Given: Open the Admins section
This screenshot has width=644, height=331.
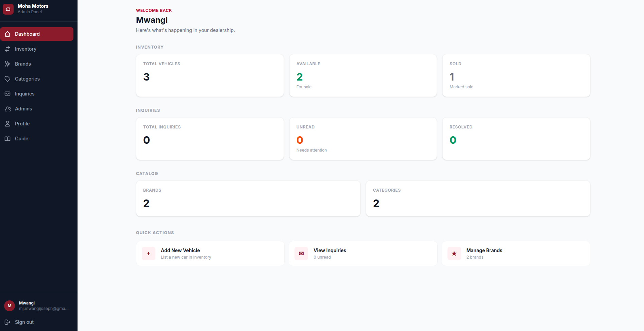Looking at the screenshot, I should tap(37, 109).
